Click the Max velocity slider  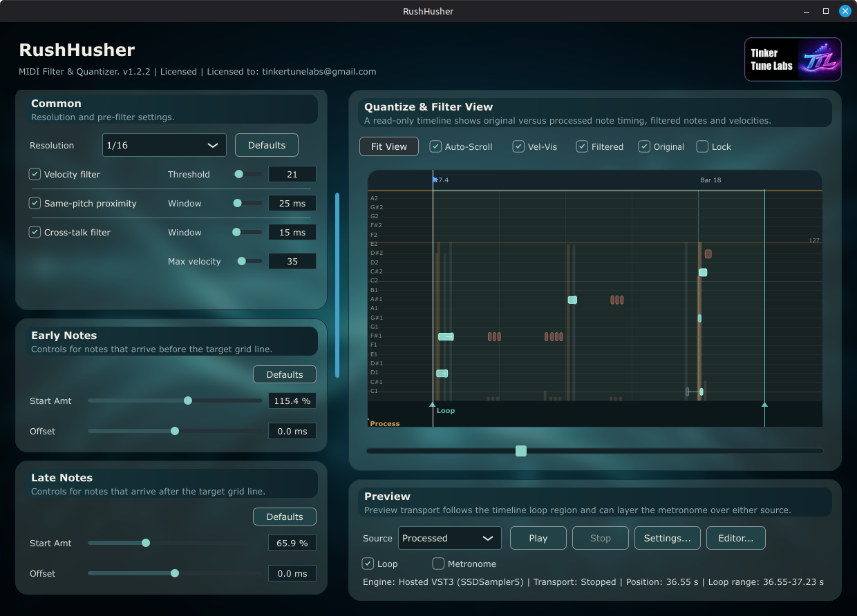pyautogui.click(x=249, y=261)
